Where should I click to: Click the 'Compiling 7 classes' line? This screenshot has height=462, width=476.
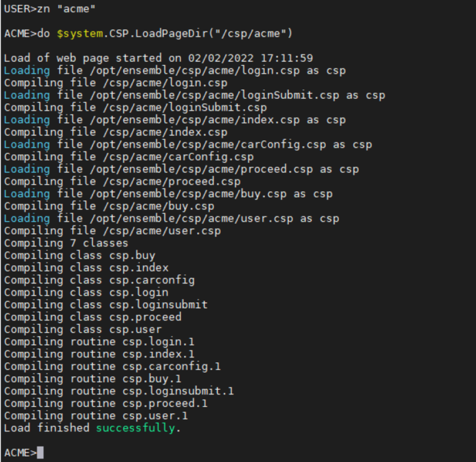point(66,243)
